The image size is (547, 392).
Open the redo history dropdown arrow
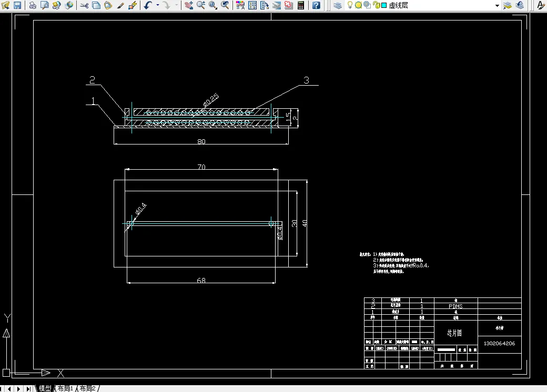176,5
